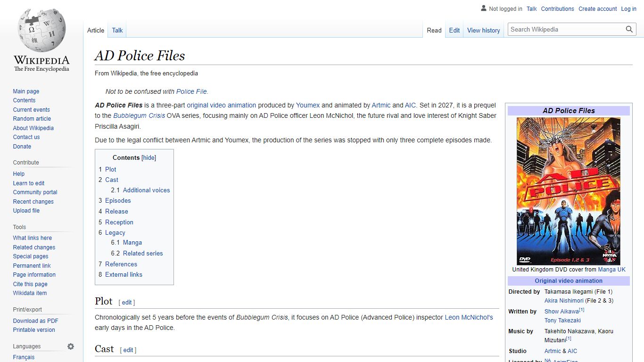Open the AD Police DVD cover image
The height and width of the screenshot is (362, 644).
pos(569,191)
